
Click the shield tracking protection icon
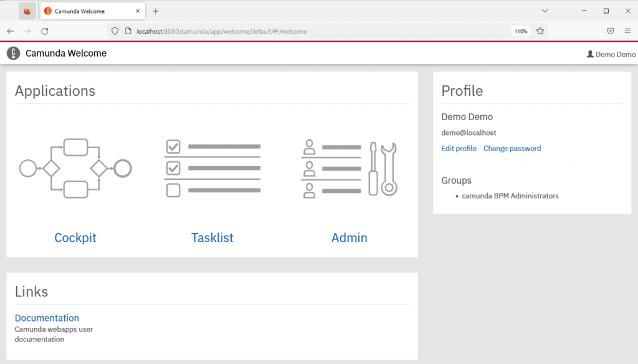[x=114, y=31]
